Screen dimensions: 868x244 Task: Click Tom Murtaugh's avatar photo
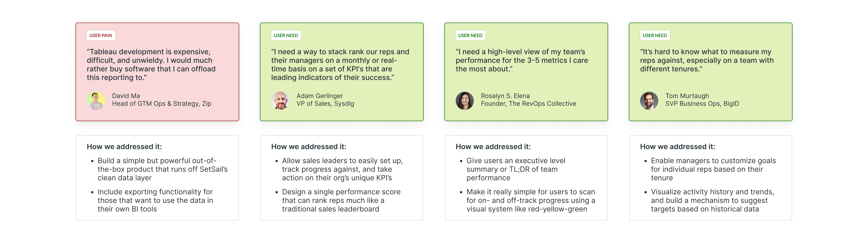click(649, 101)
